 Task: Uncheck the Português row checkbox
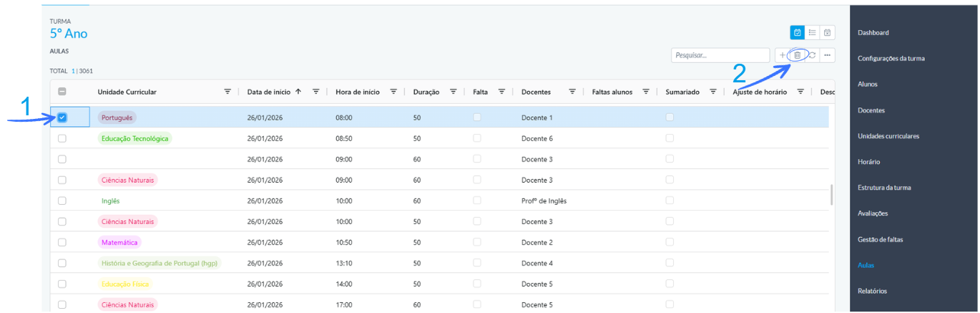click(62, 117)
